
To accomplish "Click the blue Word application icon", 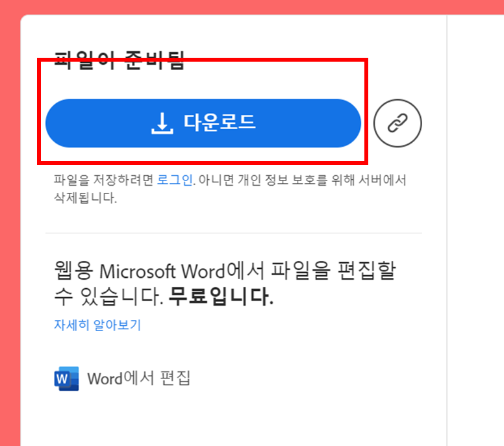I will (66, 378).
